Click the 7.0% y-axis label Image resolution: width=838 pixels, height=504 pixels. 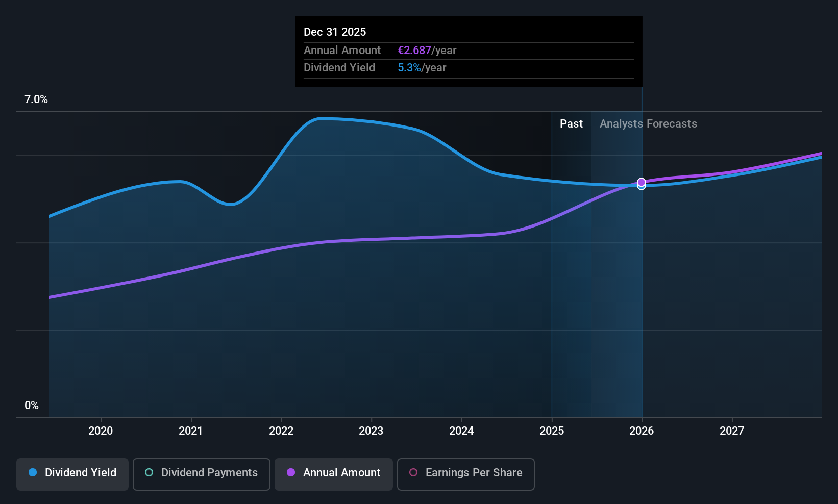click(36, 99)
